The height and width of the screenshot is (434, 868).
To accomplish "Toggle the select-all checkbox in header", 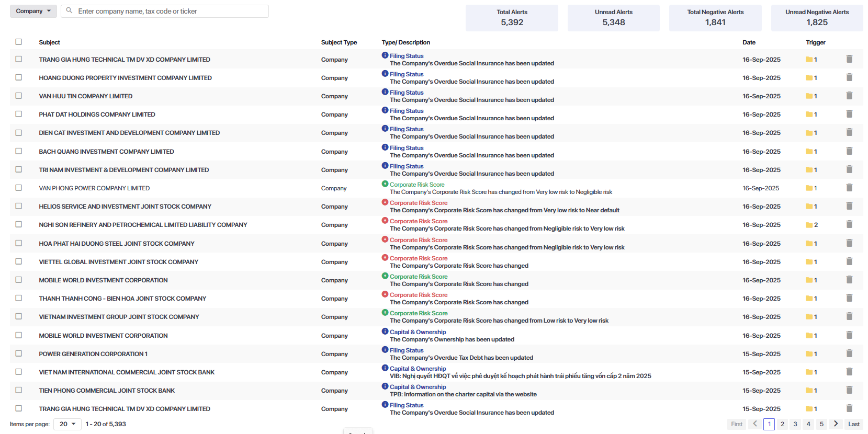I will tap(19, 42).
